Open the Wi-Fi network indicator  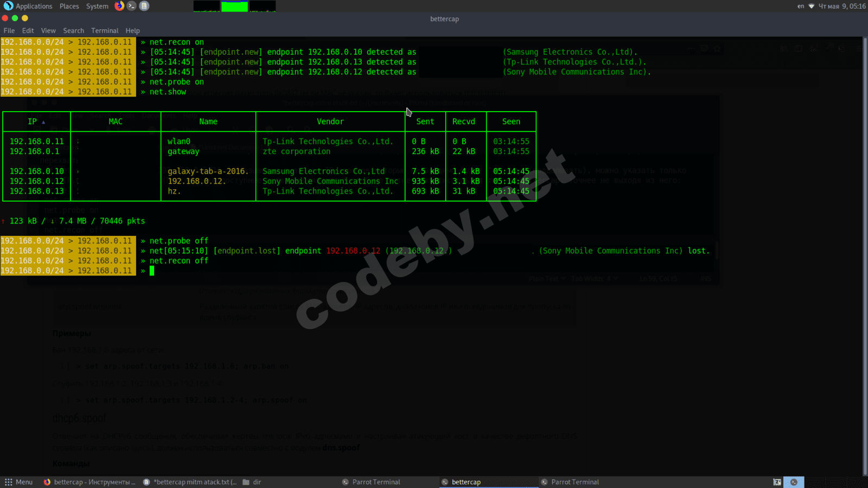(812, 6)
